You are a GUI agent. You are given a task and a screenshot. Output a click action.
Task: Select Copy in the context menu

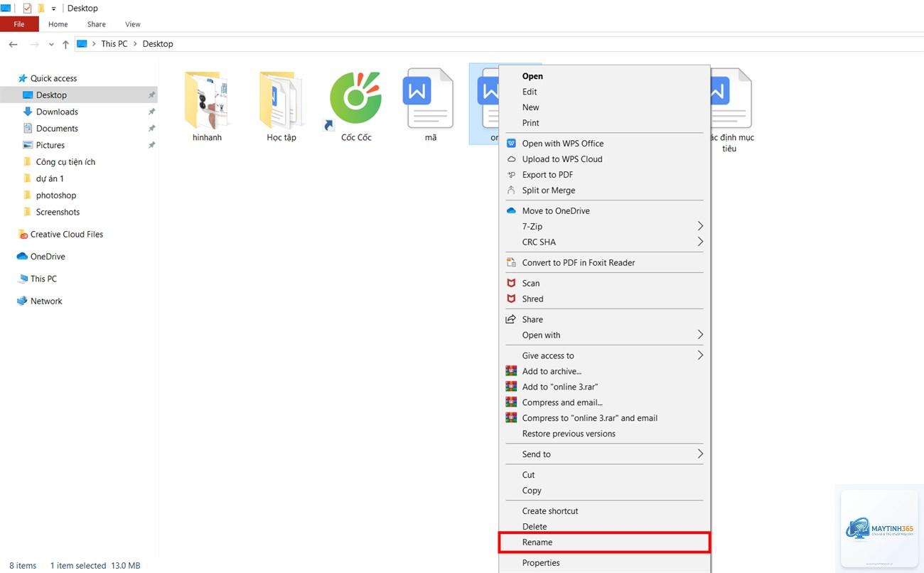604,491
